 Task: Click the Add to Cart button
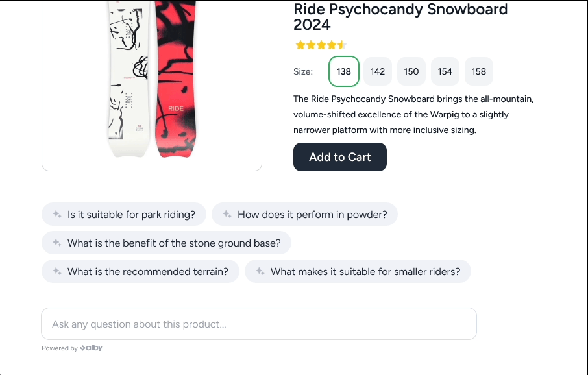[339, 157]
